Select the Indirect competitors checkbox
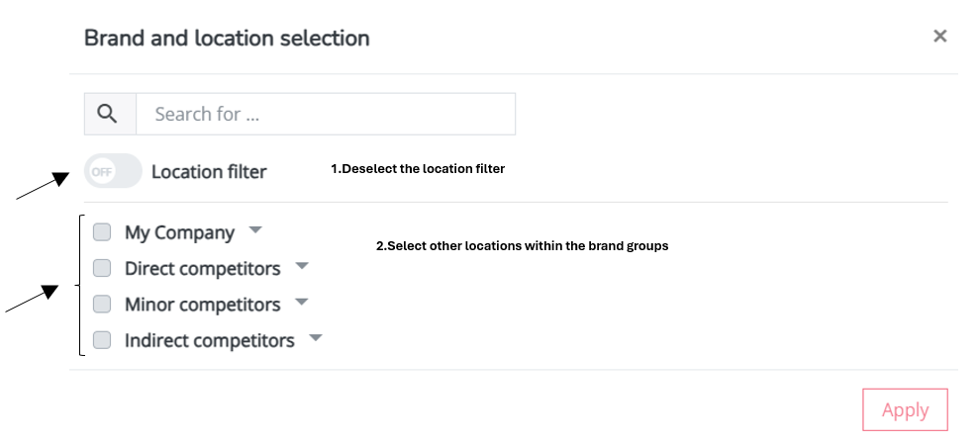 pos(102,340)
